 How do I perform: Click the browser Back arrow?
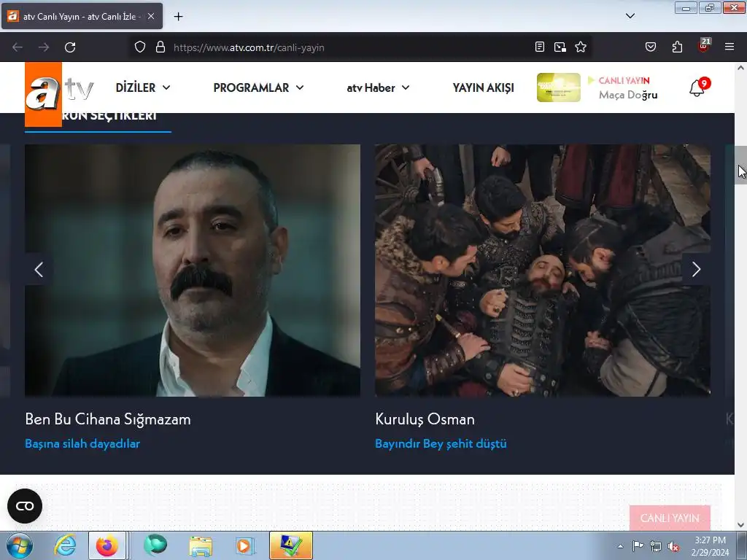click(x=18, y=47)
